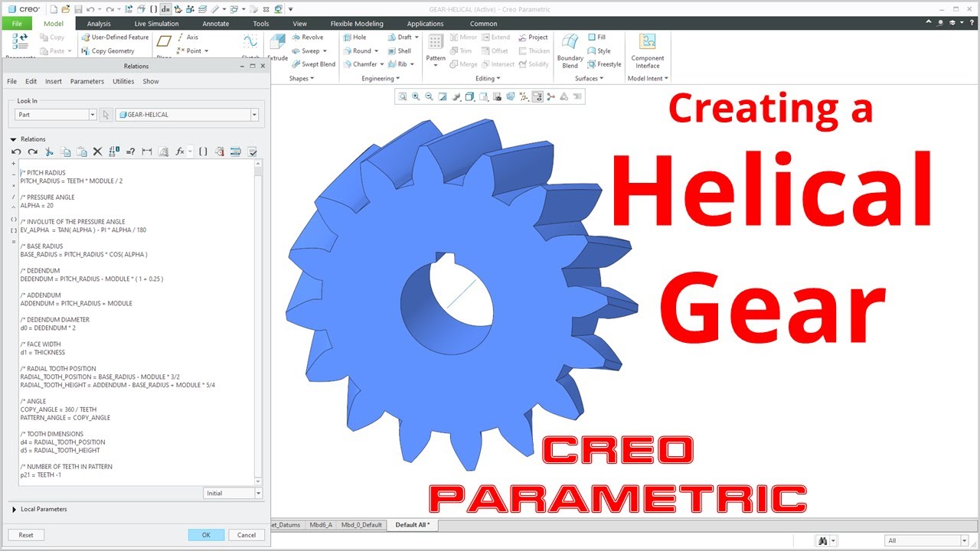Open the Show menu in Relations dialog
980x551 pixels.
tap(151, 81)
